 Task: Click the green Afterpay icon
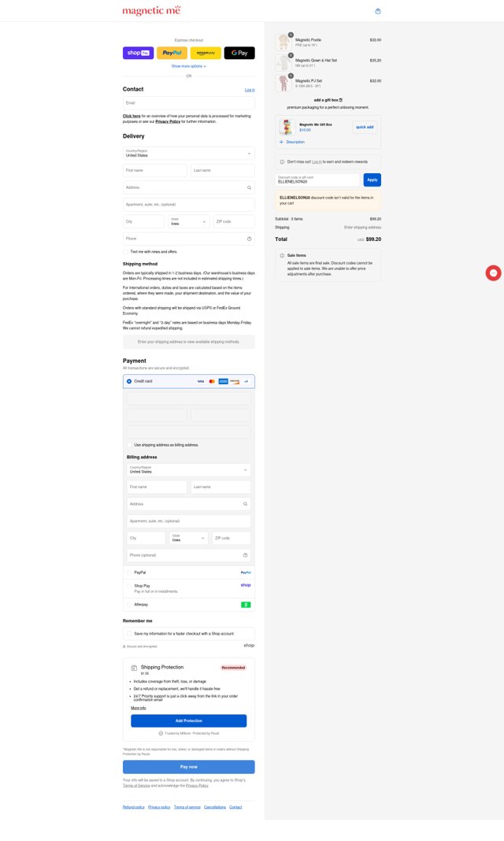pos(246,605)
